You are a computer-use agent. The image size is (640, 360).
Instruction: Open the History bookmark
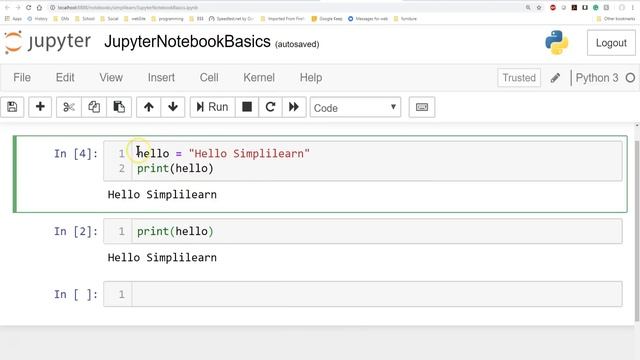37,19
